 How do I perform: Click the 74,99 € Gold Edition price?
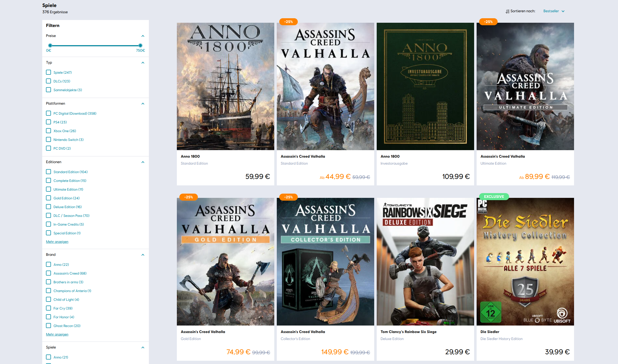pos(238,352)
